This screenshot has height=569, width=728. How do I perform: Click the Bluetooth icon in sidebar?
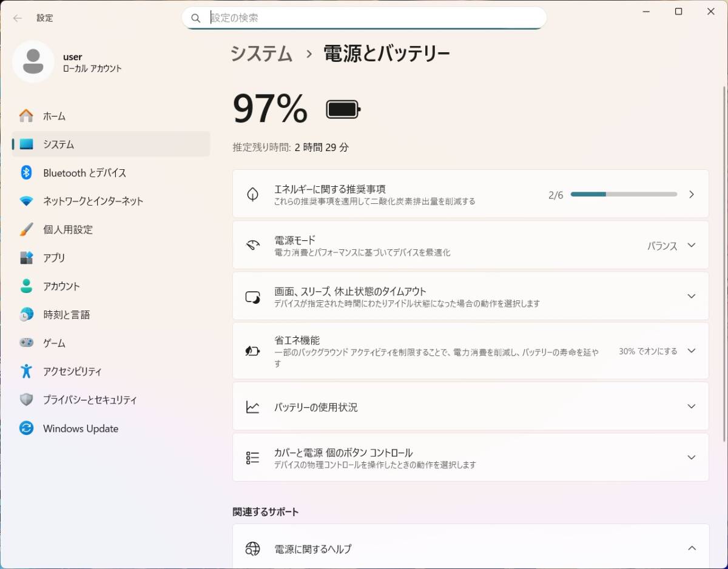coord(26,173)
